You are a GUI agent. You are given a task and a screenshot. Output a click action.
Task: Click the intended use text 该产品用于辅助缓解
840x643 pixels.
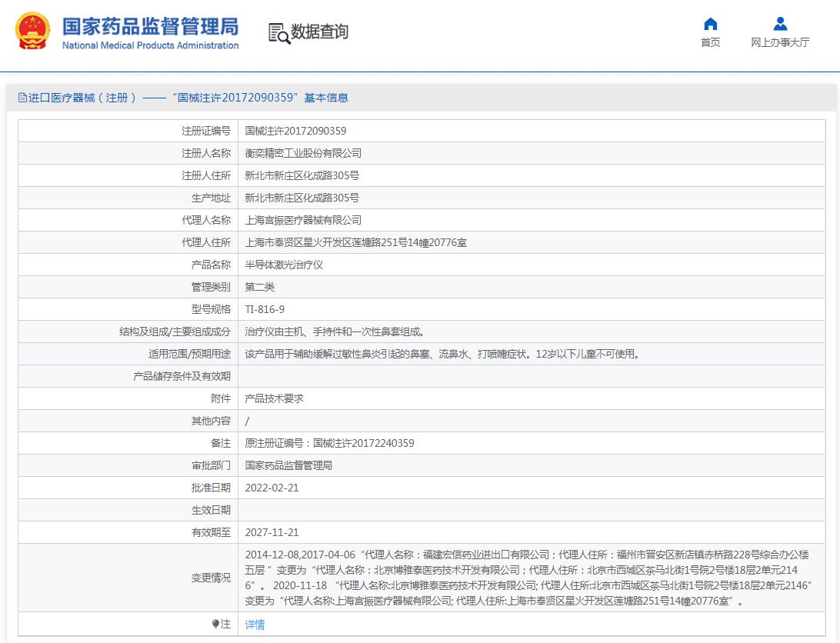(442, 354)
